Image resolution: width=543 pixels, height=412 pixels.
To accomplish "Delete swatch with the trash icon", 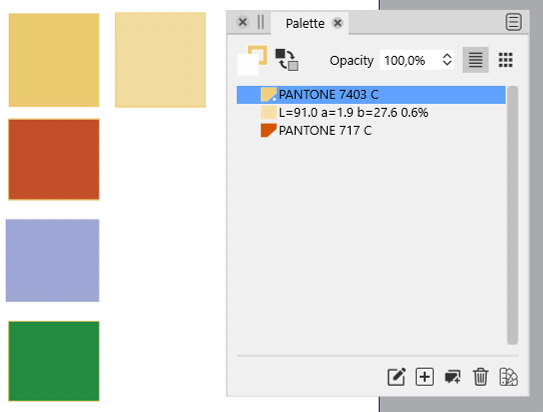I will pos(481,377).
